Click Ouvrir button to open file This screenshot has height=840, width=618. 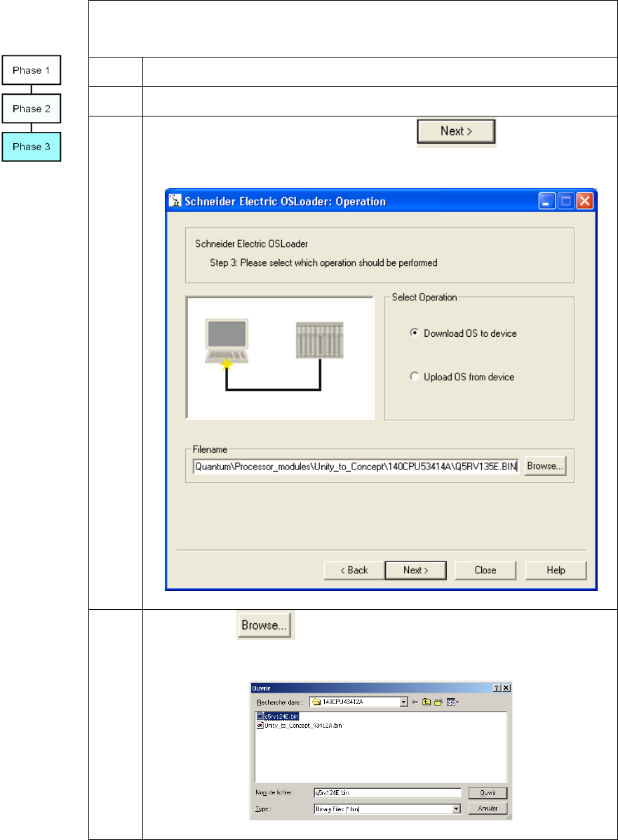[488, 793]
